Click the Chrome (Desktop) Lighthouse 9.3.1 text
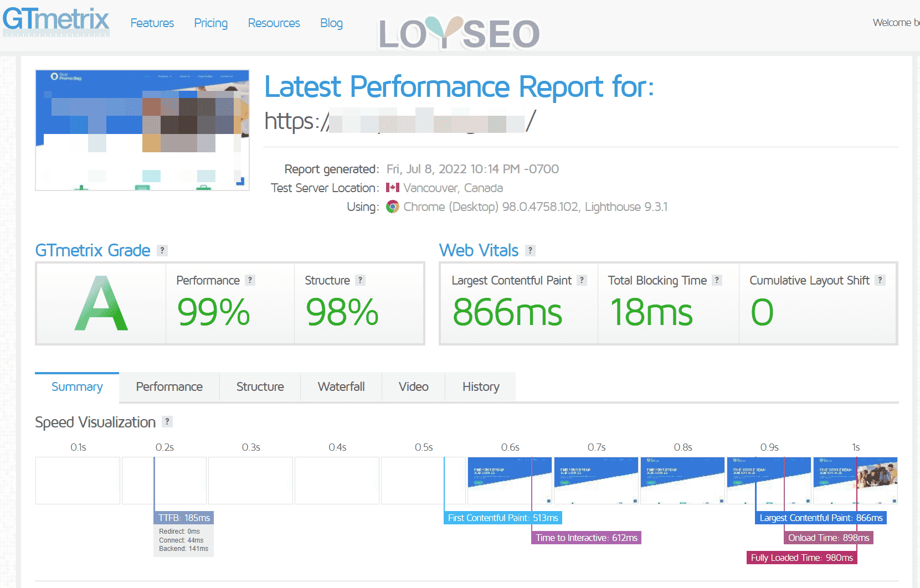The height and width of the screenshot is (588, 920). pos(535,207)
